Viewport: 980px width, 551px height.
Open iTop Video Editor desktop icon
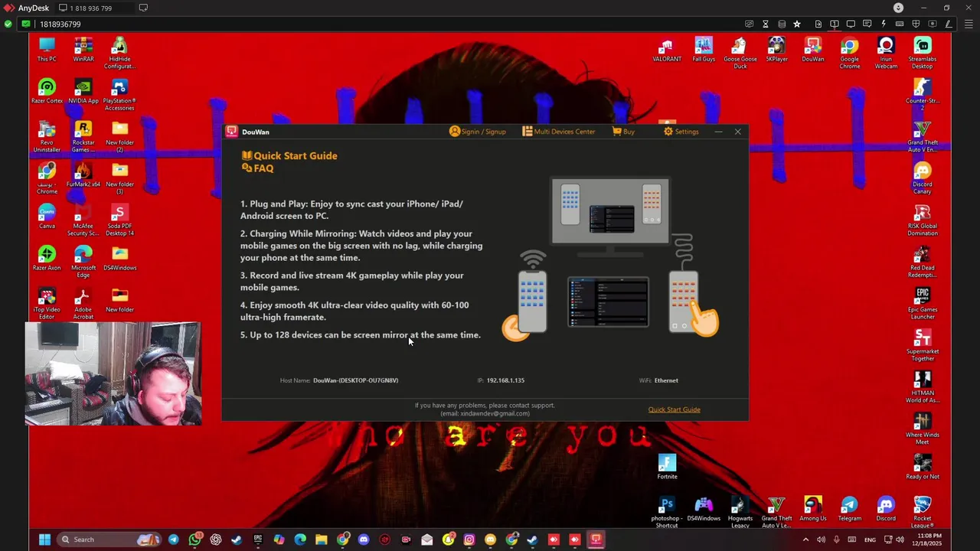click(47, 304)
